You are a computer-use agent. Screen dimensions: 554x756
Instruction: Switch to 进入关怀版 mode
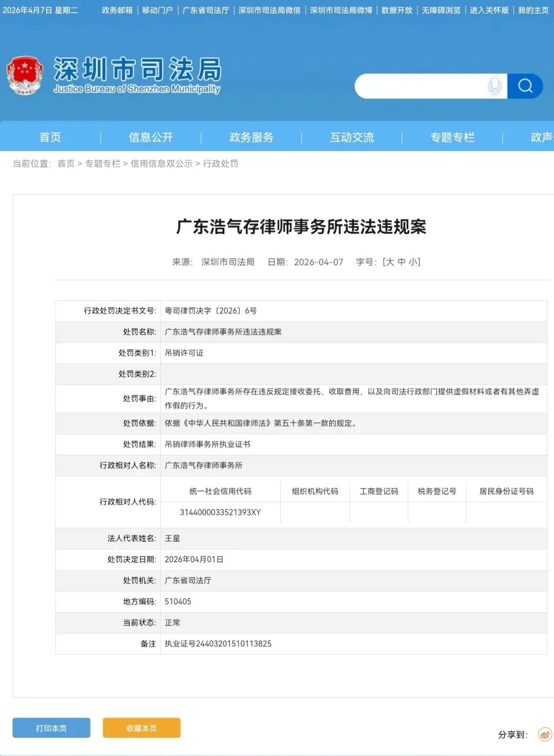[x=489, y=10]
